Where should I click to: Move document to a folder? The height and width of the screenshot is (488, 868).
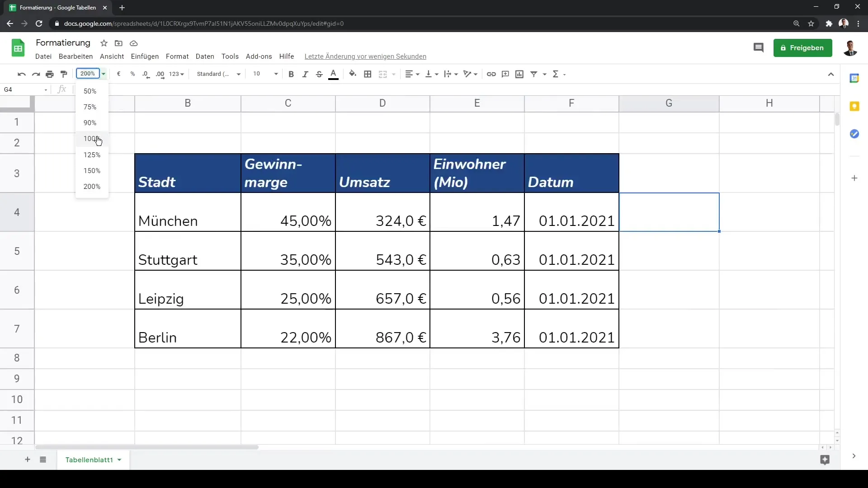click(x=118, y=43)
